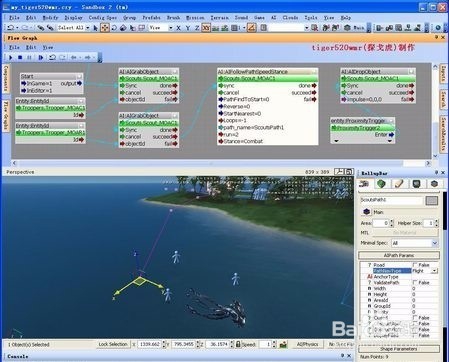Activate the Scale tool icon
The width and height of the screenshot is (449, 362).
click(123, 28)
